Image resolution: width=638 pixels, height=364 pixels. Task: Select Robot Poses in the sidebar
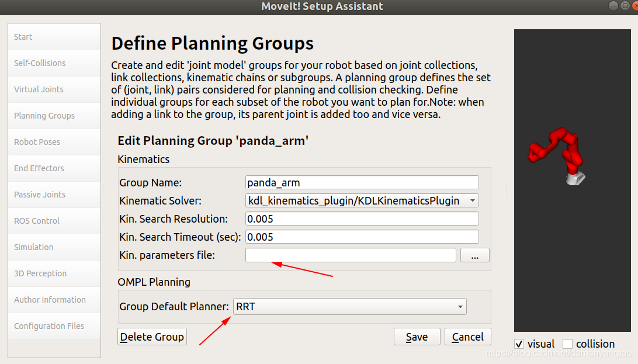point(54,142)
